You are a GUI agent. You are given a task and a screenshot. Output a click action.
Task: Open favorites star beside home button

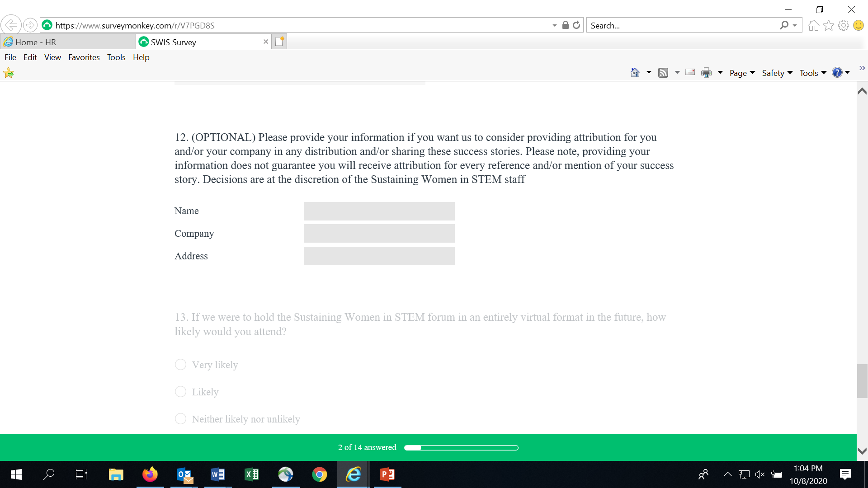[829, 25]
